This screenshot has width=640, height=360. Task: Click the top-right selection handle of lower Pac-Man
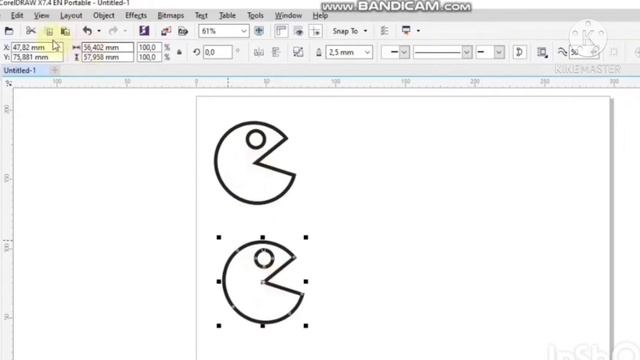(x=306, y=237)
